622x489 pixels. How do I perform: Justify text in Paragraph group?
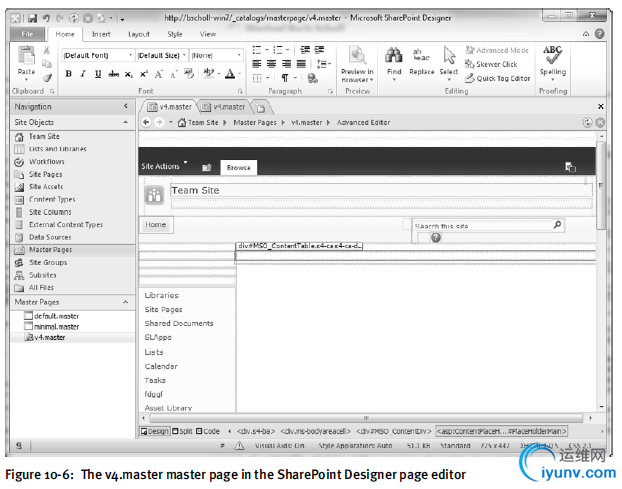pos(301,64)
